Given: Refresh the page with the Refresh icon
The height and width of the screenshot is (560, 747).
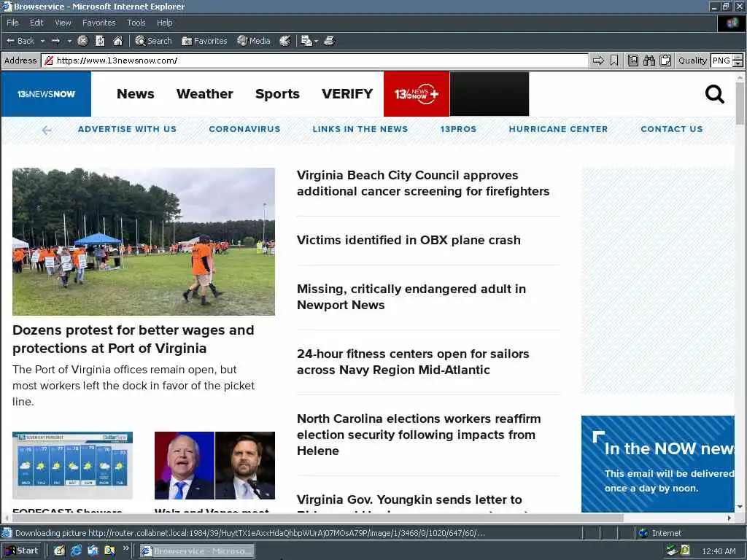Looking at the screenshot, I should pos(100,41).
